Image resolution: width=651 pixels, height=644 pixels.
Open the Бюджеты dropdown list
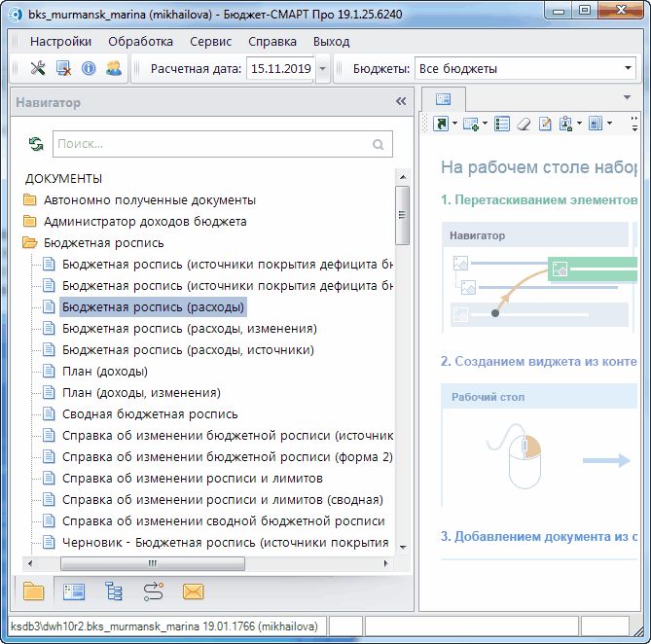(628, 69)
